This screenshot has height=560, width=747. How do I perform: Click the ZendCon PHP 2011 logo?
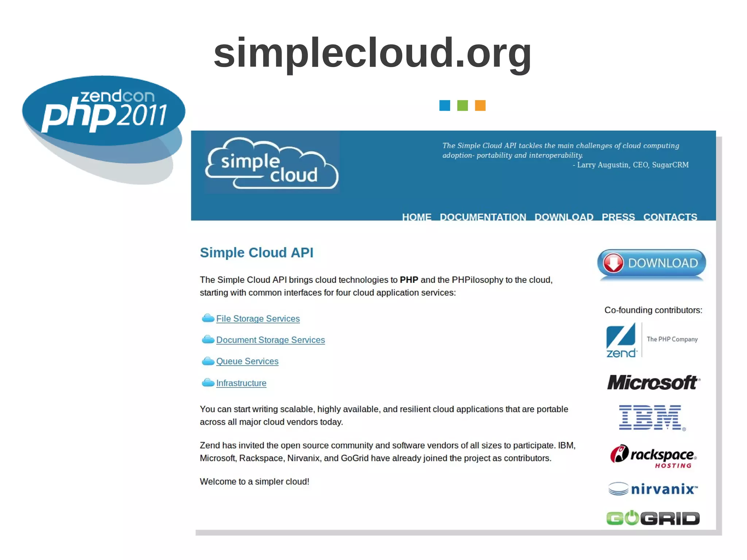point(104,129)
